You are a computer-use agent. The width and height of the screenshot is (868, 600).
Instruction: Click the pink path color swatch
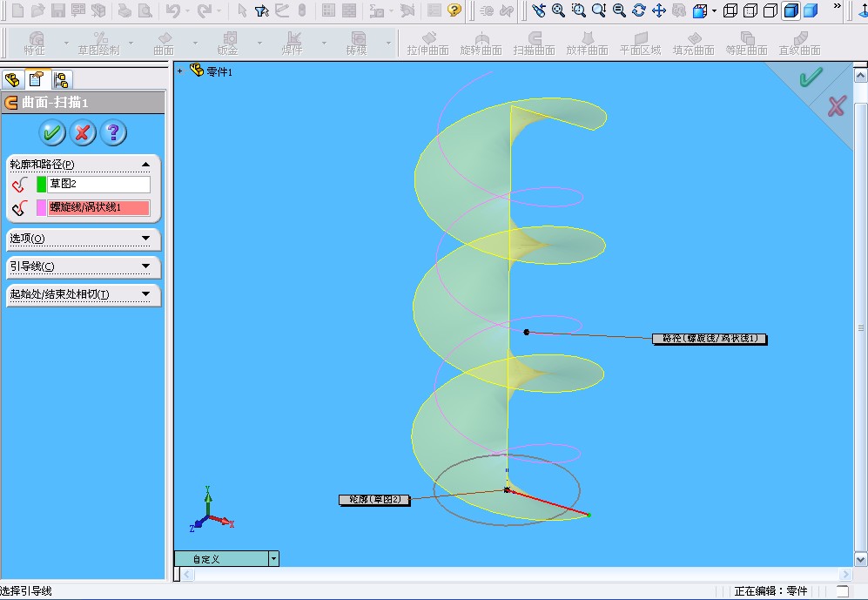coord(41,208)
